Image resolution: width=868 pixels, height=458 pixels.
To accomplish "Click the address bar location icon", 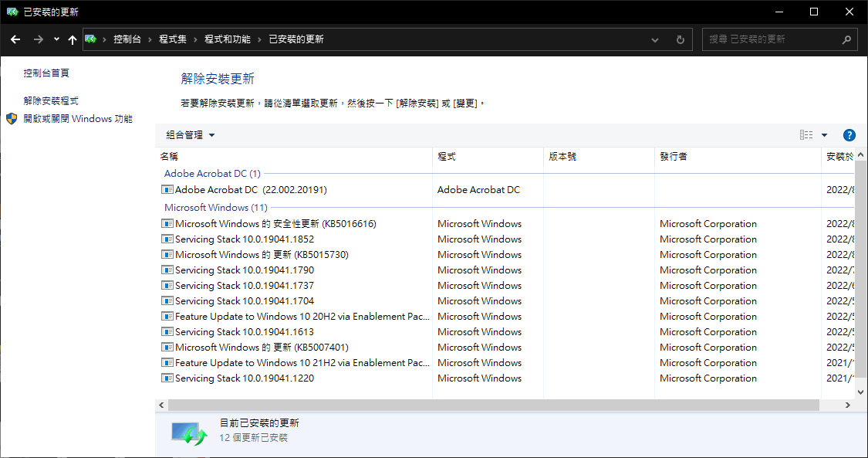I will [91, 39].
